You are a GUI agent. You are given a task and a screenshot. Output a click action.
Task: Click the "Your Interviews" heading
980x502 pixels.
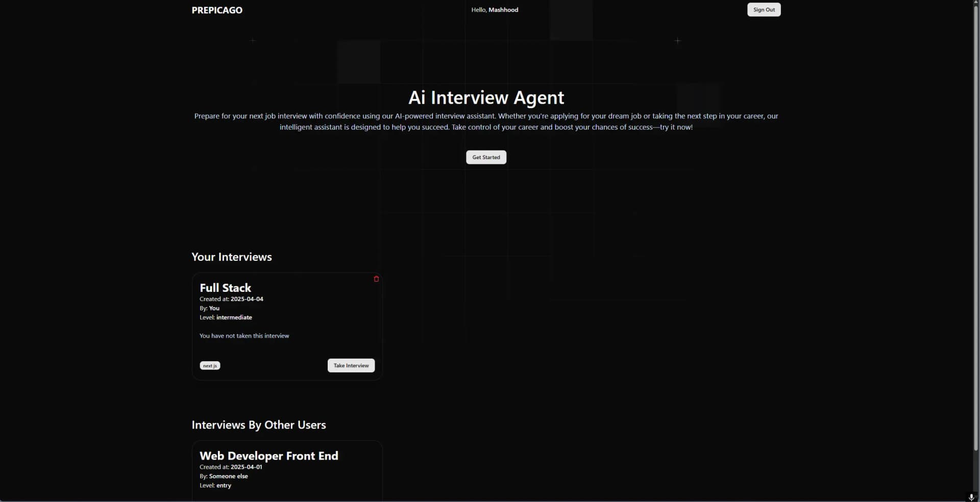[231, 257]
